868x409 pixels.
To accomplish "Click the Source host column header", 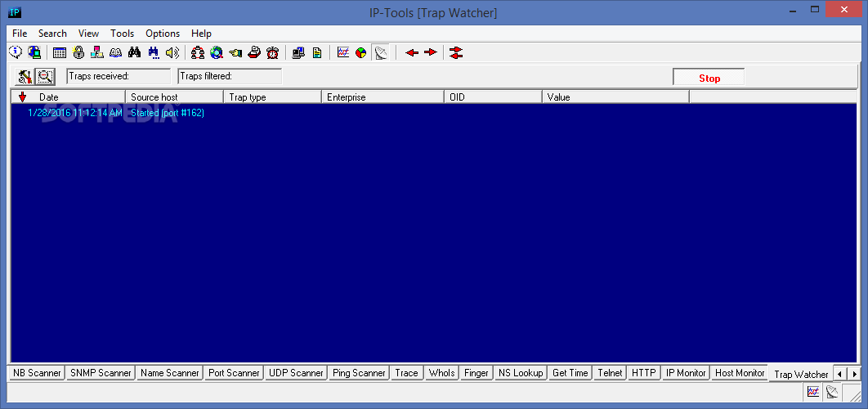I will tap(174, 97).
